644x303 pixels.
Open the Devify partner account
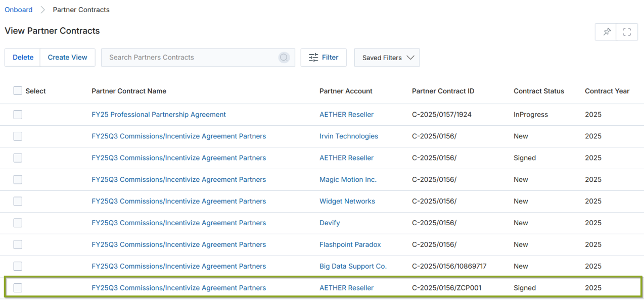[x=330, y=223]
